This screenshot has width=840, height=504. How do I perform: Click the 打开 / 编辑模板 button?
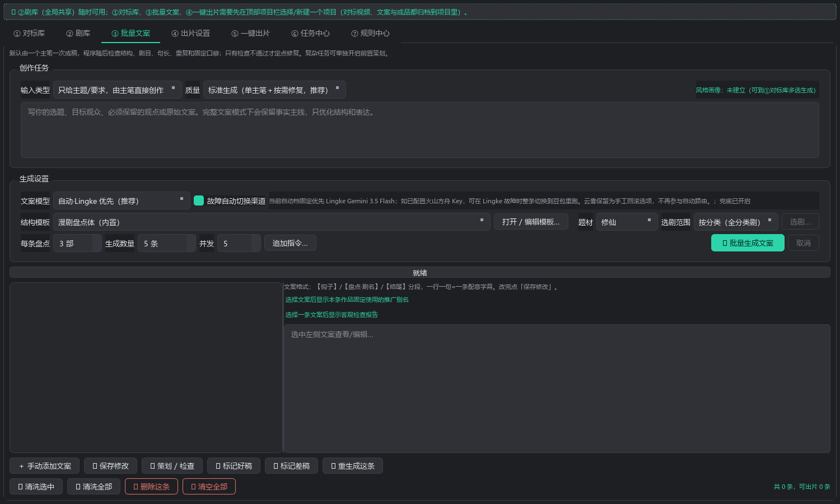tap(531, 222)
